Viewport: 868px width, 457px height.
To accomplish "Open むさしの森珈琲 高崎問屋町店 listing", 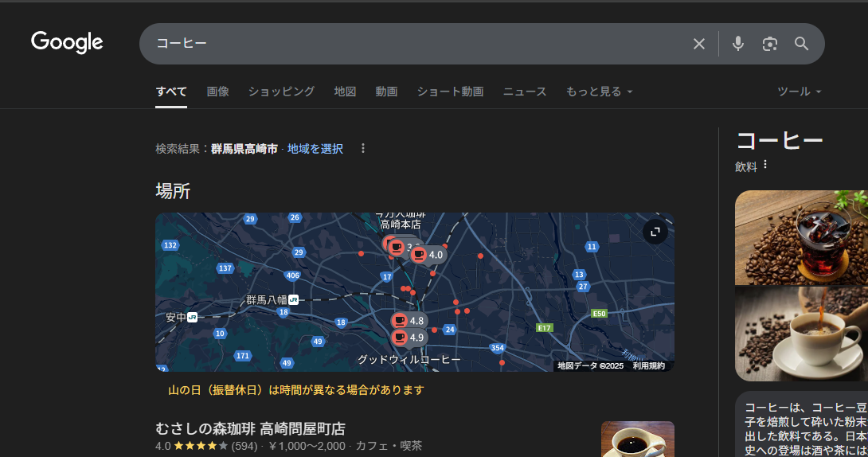I will [250, 429].
